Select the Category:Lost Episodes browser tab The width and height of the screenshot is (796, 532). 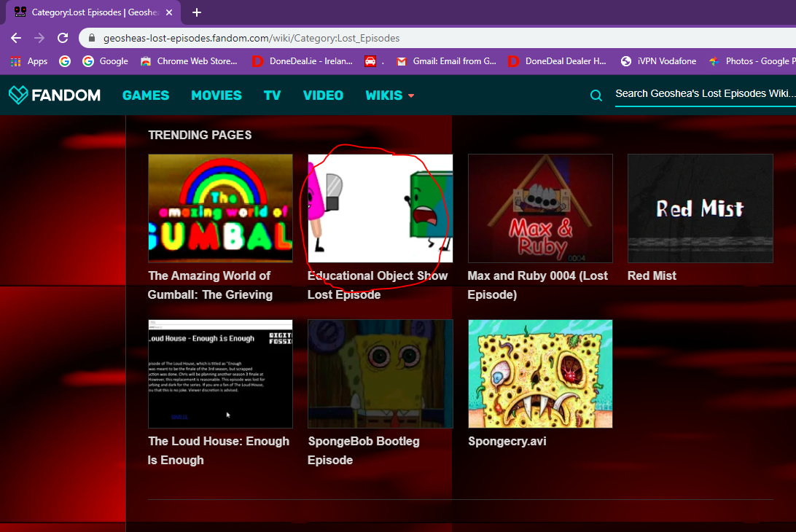pos(94,12)
